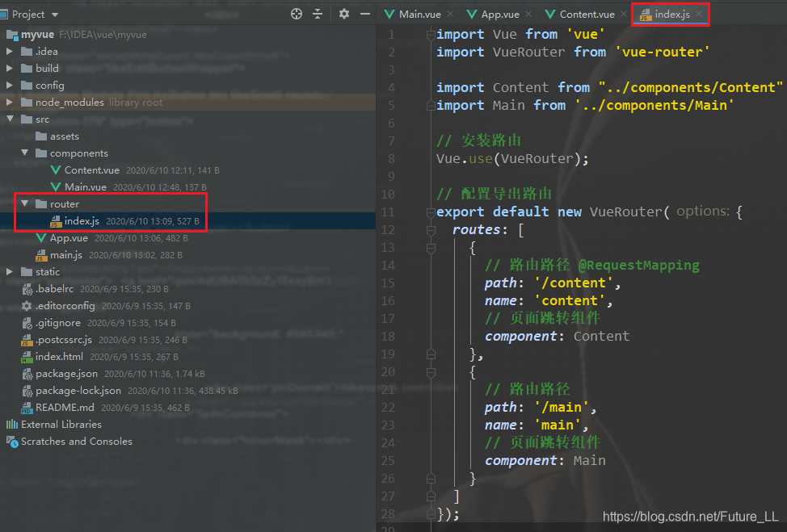
Task: Expand the node_modules folder
Action: pos(9,103)
